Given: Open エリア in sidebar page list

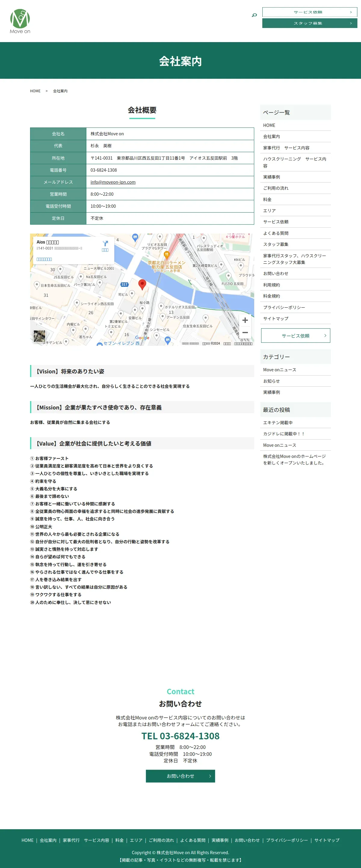Looking at the screenshot, I should point(296,210).
